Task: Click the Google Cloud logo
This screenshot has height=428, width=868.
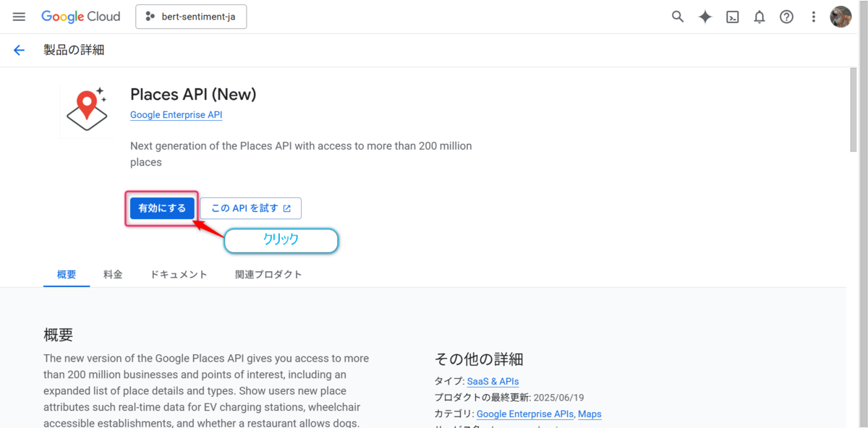Action: click(80, 17)
